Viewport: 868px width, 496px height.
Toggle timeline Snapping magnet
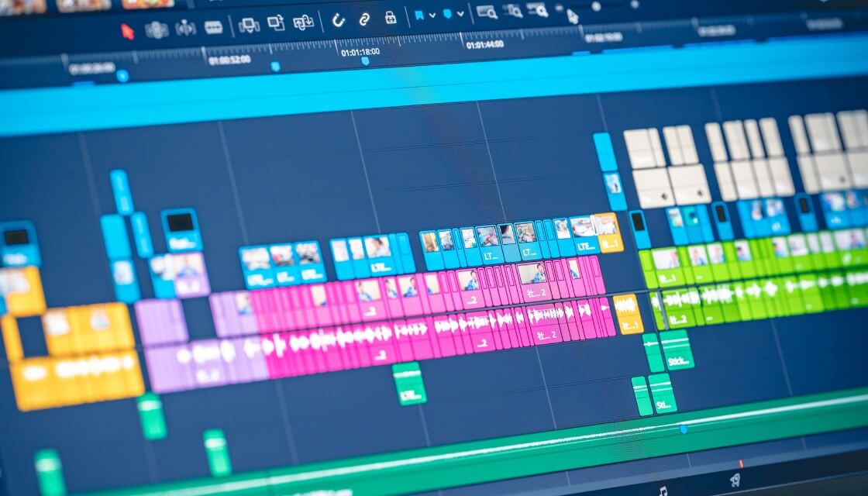(x=338, y=20)
